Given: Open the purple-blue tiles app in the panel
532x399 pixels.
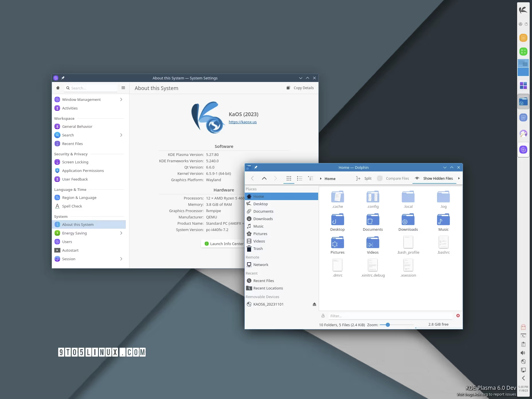Looking at the screenshot, I should pyautogui.click(x=523, y=85).
